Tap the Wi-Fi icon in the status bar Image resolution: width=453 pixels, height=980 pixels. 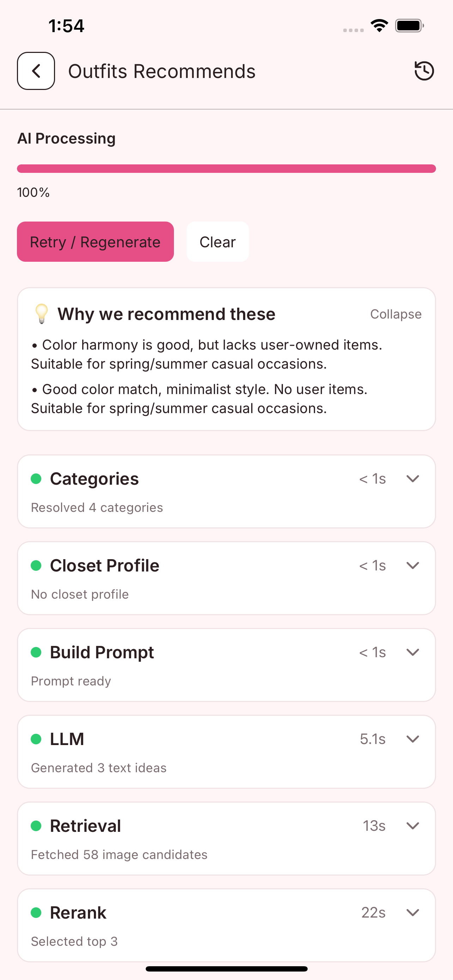[x=379, y=25]
